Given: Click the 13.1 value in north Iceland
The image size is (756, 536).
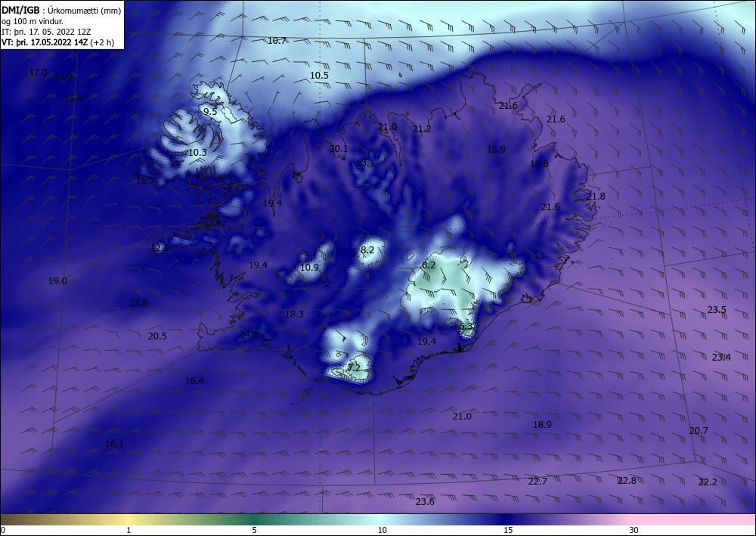Looking at the screenshot, I should tap(365, 163).
